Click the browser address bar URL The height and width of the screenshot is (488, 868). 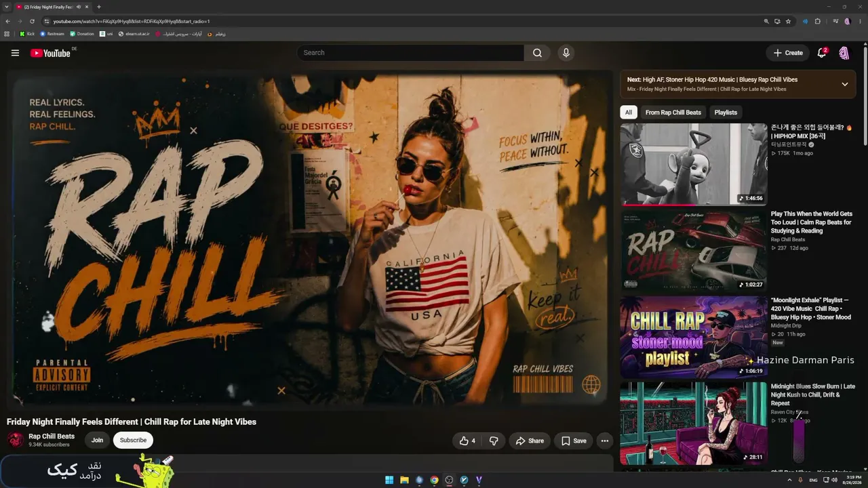[132, 21]
